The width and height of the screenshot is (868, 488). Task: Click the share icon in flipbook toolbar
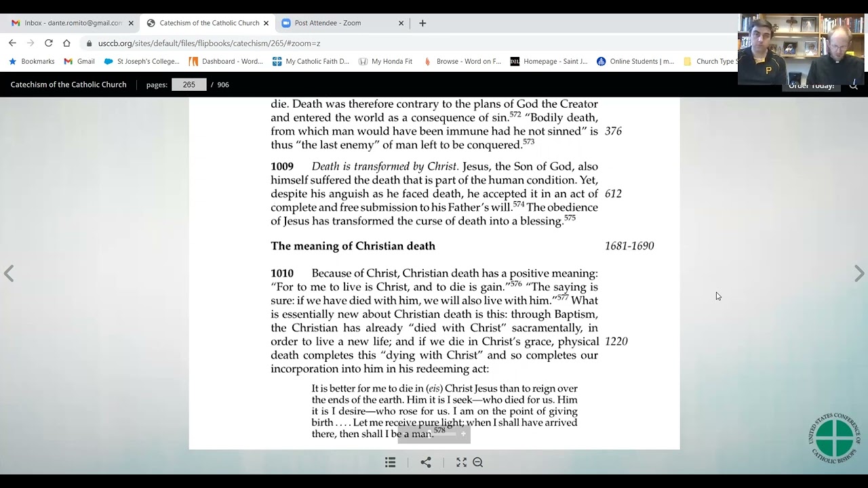tap(426, 462)
